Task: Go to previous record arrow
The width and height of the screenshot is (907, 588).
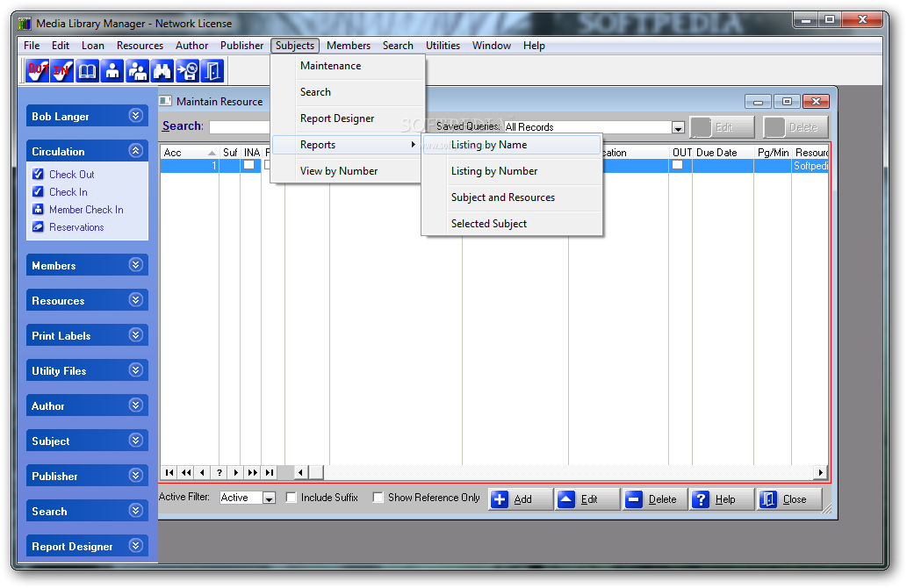Action: pos(203,472)
